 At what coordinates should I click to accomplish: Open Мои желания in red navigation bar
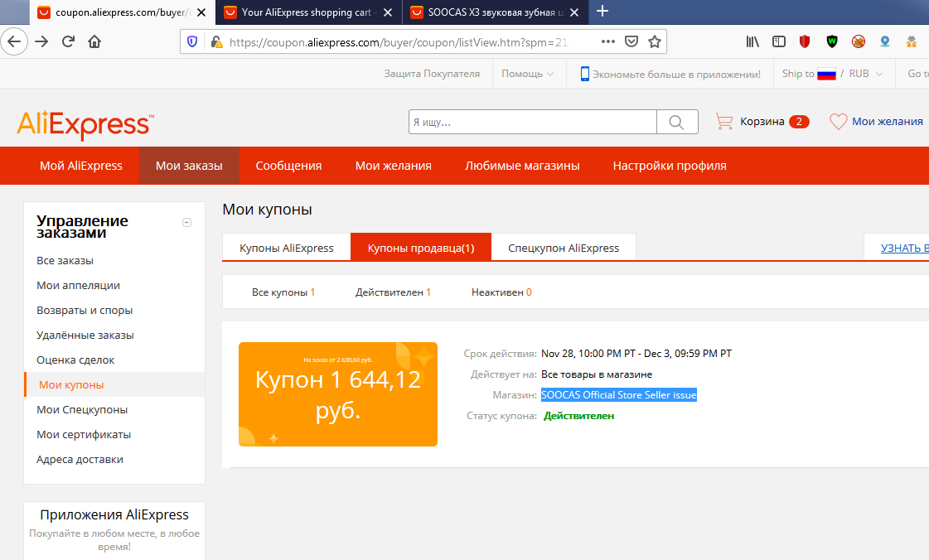(x=394, y=166)
